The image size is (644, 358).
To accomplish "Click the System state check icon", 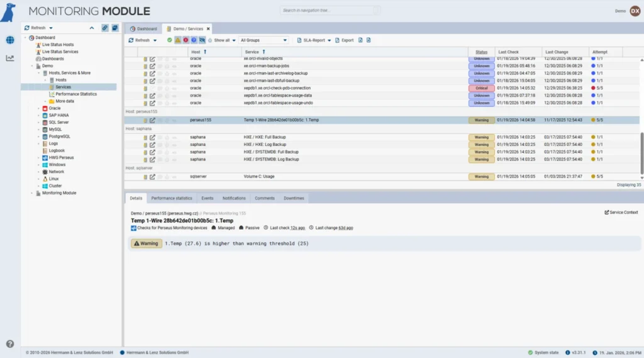I will pos(530,353).
